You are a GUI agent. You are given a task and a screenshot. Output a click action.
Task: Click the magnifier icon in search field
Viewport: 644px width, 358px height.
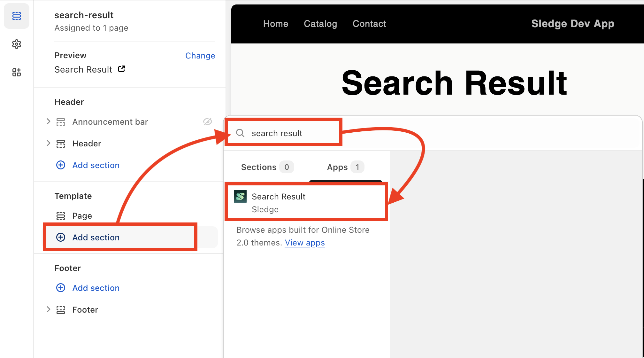(240, 133)
